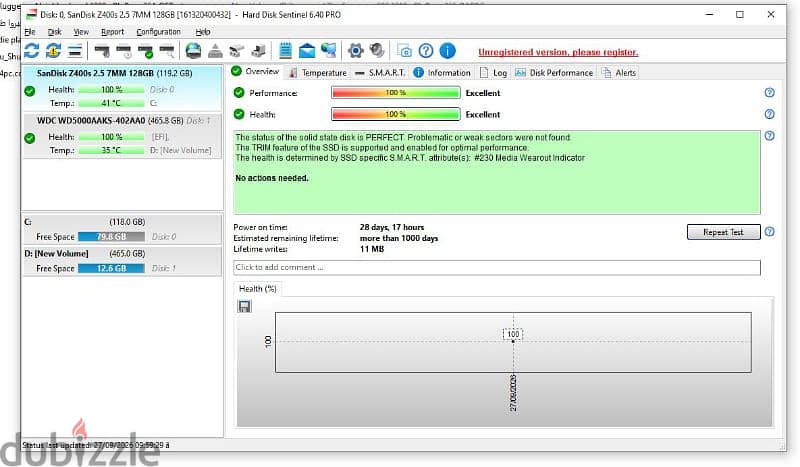The height and width of the screenshot is (467, 800).
Task: Switch to the S.M.A.R.T. tab
Action: tap(380, 73)
